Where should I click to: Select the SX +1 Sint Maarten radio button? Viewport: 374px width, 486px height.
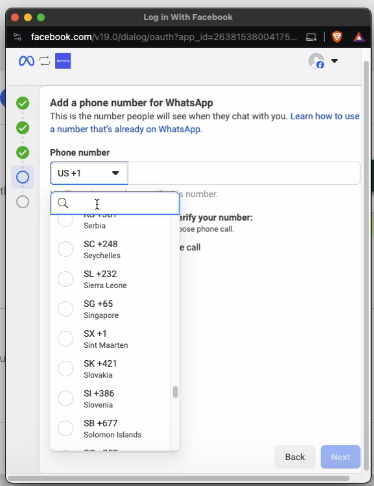pos(65,339)
